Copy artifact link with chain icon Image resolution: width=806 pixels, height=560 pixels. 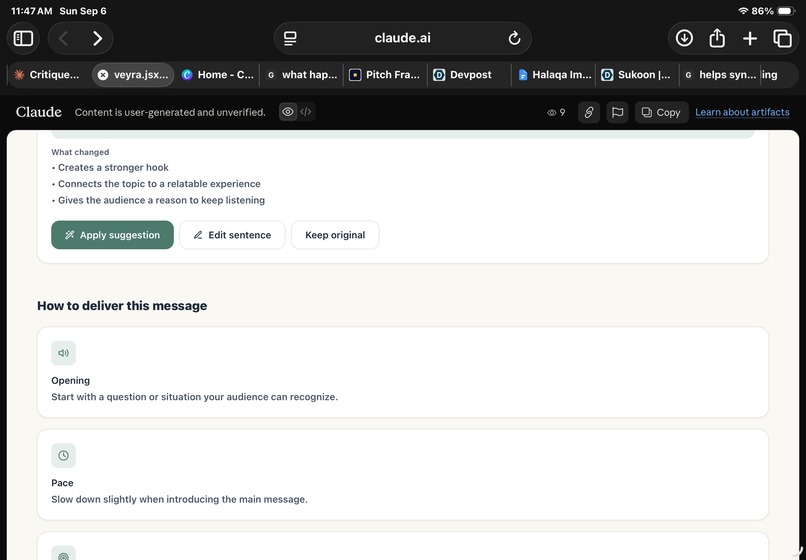coord(589,113)
